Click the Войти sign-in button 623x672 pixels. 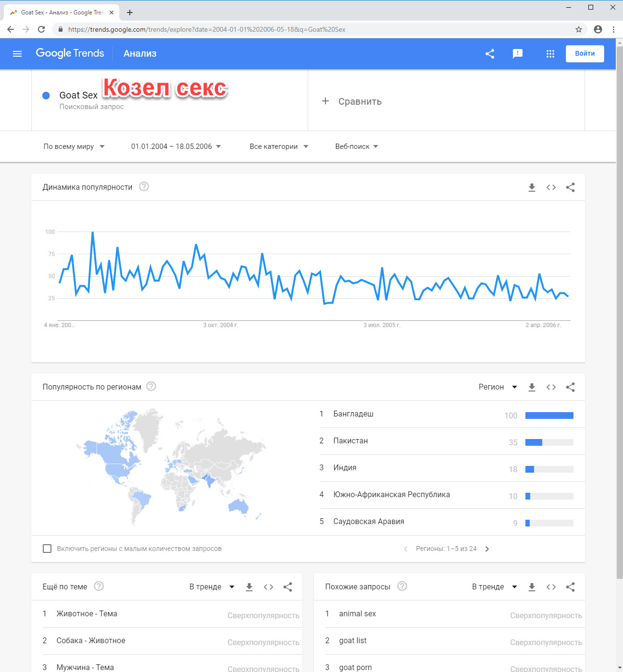tap(585, 54)
